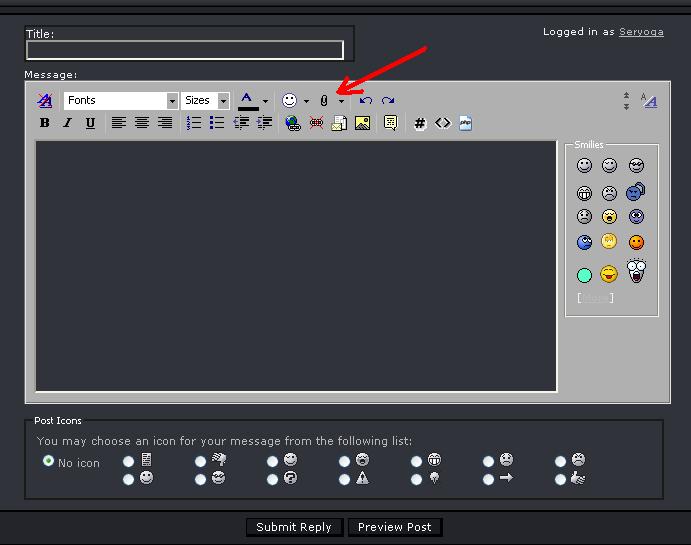Viewport: 691px width, 545px height.
Task: Wrap selection in code tags (# icon)
Action: tap(420, 123)
